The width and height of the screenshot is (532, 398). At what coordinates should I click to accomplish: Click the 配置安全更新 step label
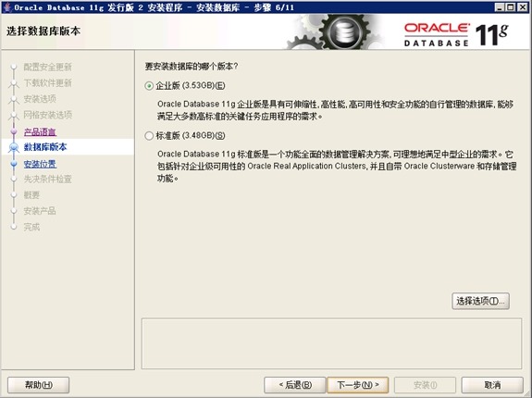pos(48,67)
